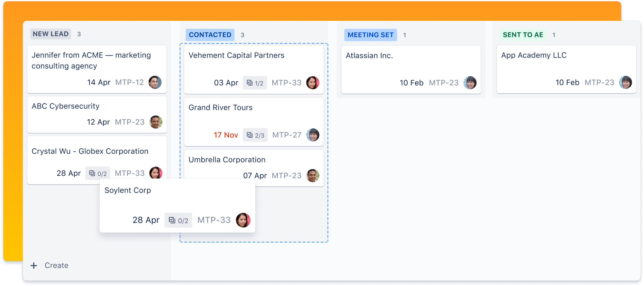Screen dimensions: 644x286
Task: Click the overdue 17 Nov date on Grand River Tours
Action: (226, 135)
